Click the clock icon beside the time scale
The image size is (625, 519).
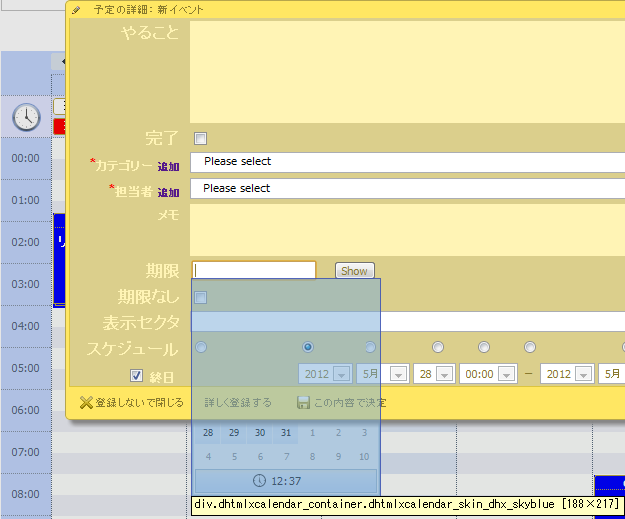(x=26, y=117)
